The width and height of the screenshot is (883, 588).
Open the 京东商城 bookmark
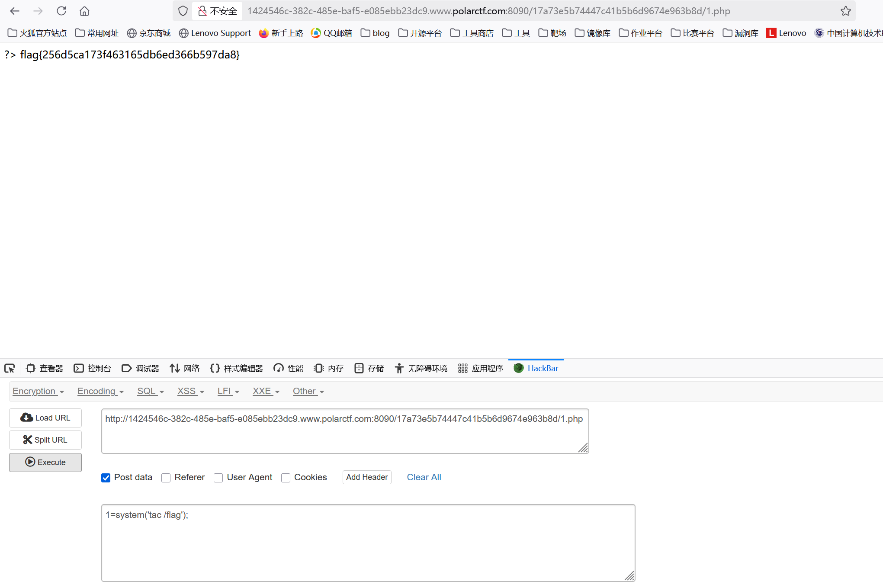tap(149, 33)
